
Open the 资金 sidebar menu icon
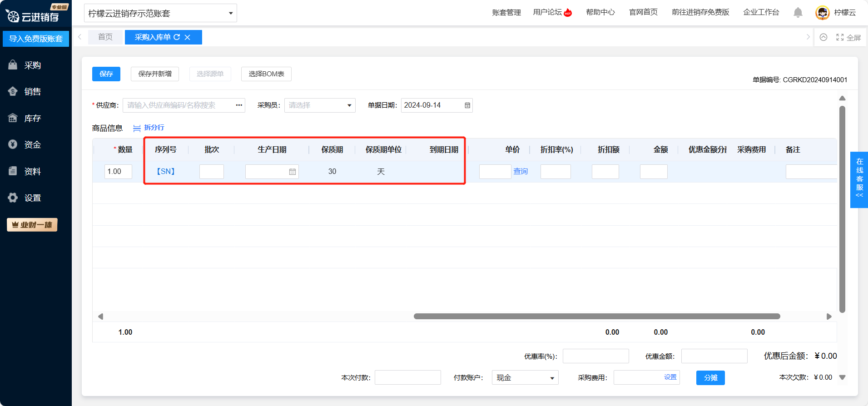pyautogui.click(x=13, y=144)
